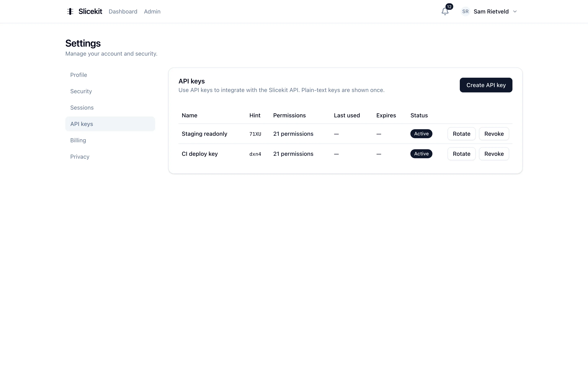Click the notification count badge 12
The height and width of the screenshot is (368, 588).
coord(449,7)
